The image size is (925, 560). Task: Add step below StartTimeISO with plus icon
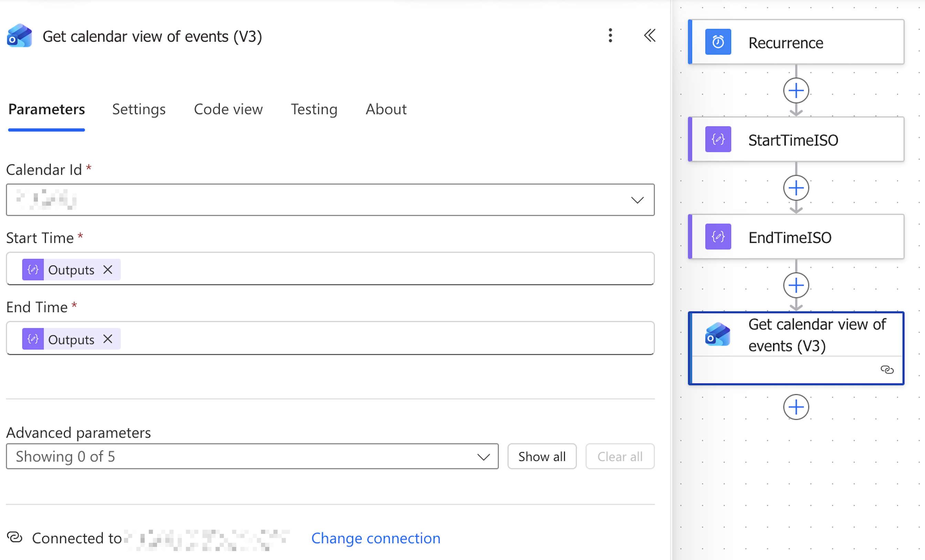796,188
